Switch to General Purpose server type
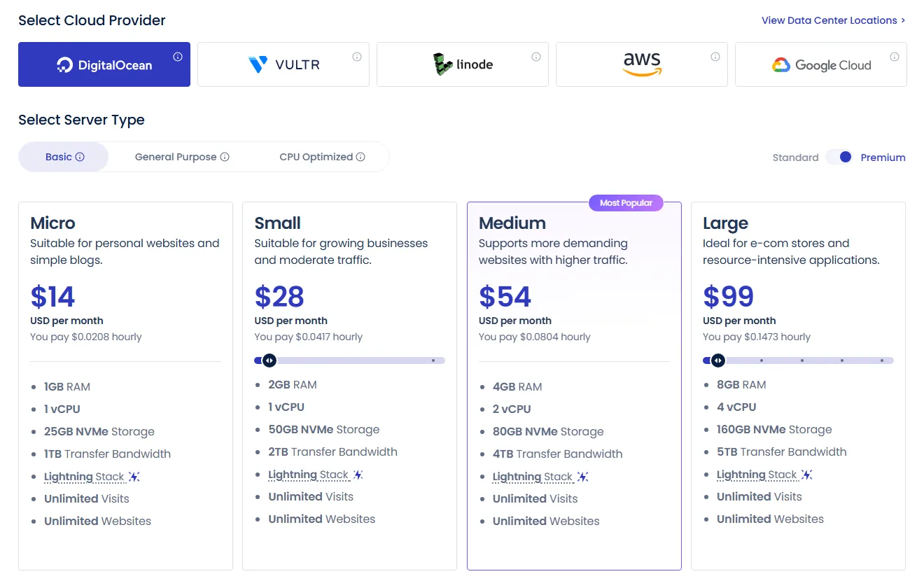The image size is (924, 581). pos(182,157)
